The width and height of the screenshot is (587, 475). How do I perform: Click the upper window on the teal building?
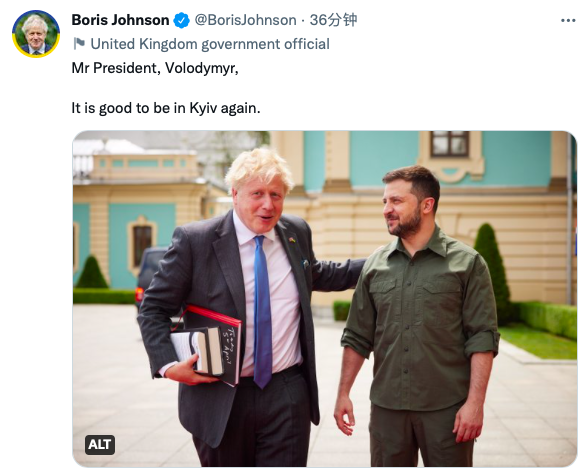[449, 144]
